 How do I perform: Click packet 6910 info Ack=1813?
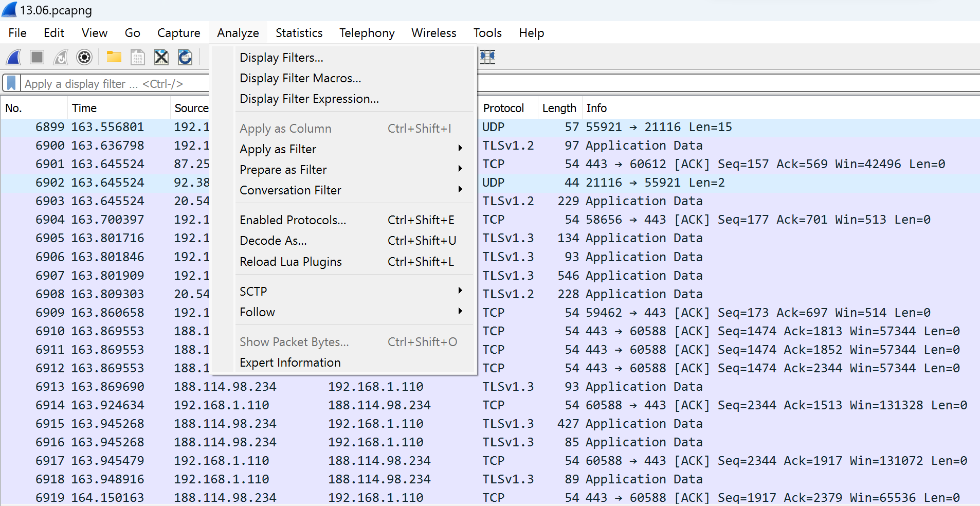(813, 331)
